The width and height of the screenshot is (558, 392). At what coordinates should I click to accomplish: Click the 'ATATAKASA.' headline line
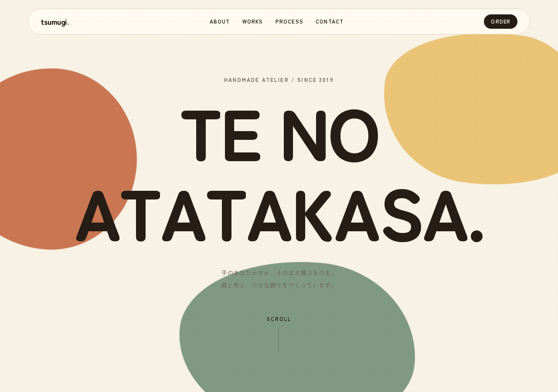(279, 215)
